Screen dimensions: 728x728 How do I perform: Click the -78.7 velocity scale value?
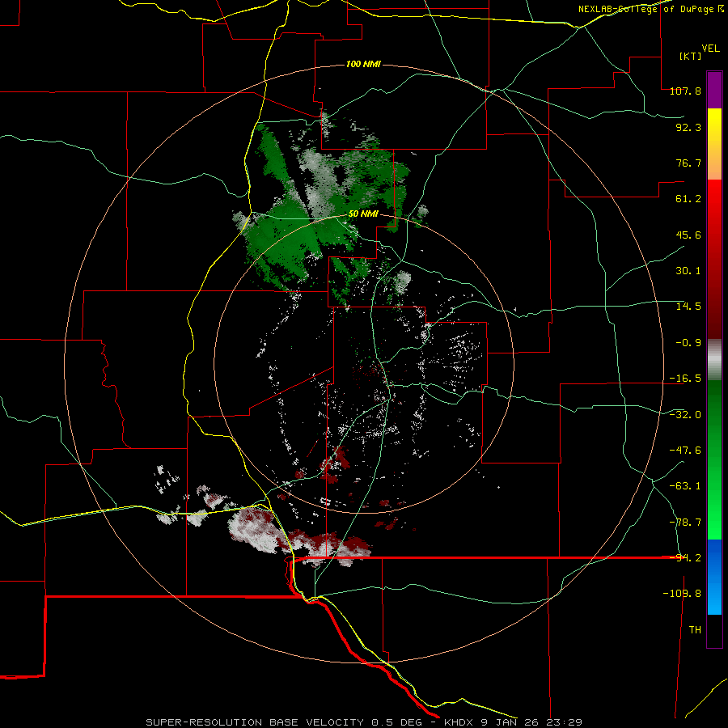pyautogui.click(x=685, y=523)
